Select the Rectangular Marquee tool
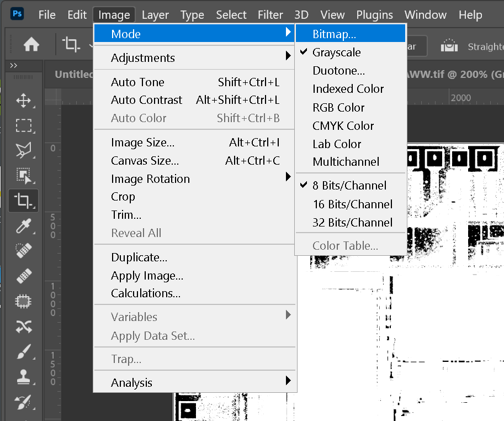504x421 pixels. [24, 125]
